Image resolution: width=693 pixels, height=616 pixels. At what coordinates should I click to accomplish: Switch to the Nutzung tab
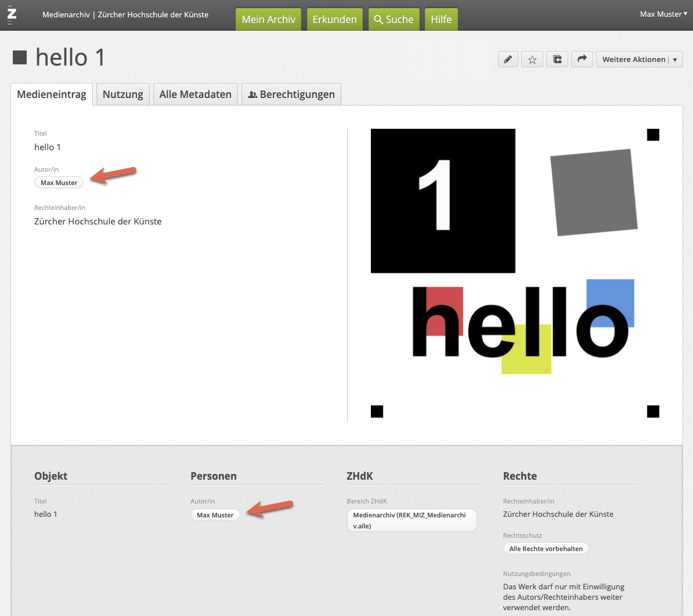tap(122, 94)
